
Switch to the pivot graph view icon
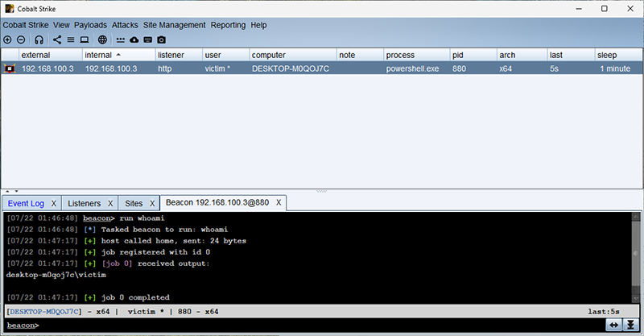(x=57, y=39)
